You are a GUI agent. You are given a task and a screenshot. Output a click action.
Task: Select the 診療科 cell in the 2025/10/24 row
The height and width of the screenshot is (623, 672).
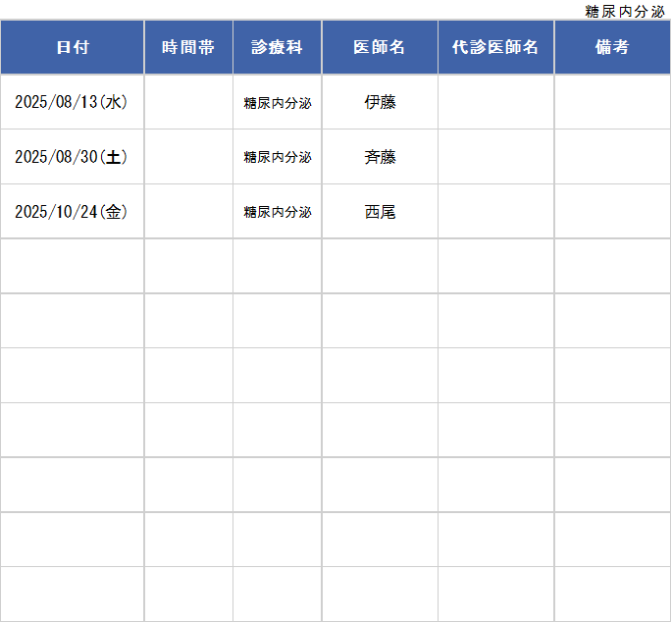(x=278, y=212)
